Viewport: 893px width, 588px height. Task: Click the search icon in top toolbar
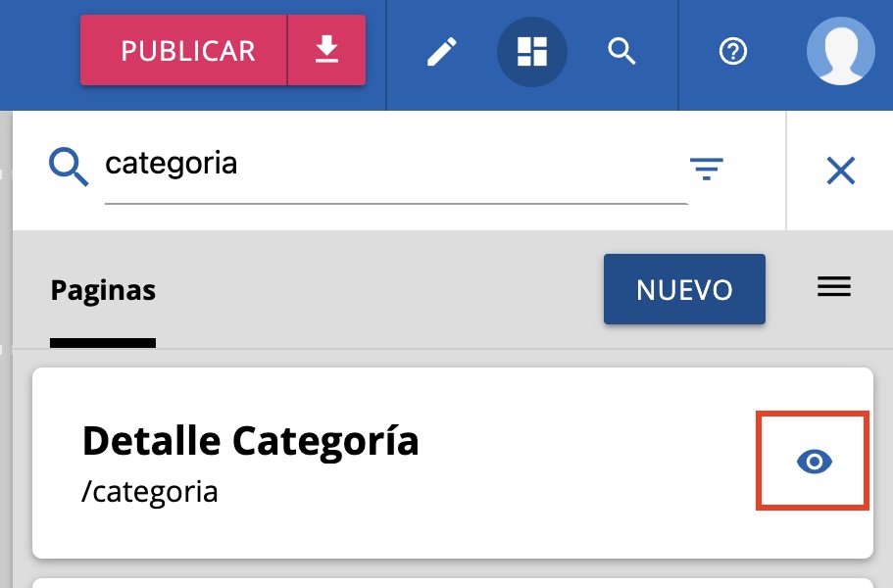622,51
